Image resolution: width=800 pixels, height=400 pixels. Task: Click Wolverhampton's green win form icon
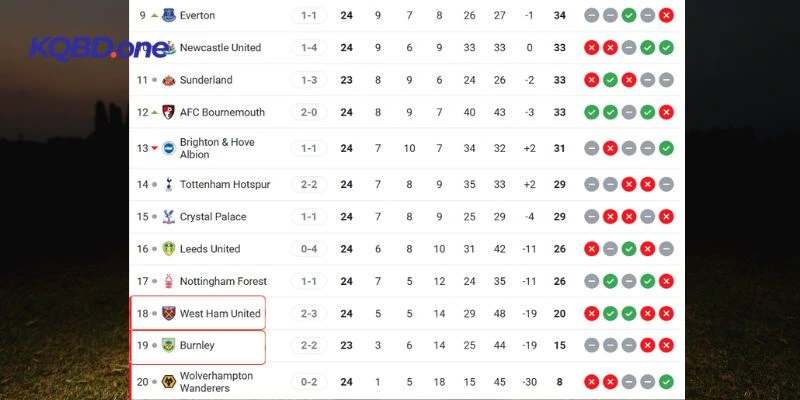tap(666, 381)
